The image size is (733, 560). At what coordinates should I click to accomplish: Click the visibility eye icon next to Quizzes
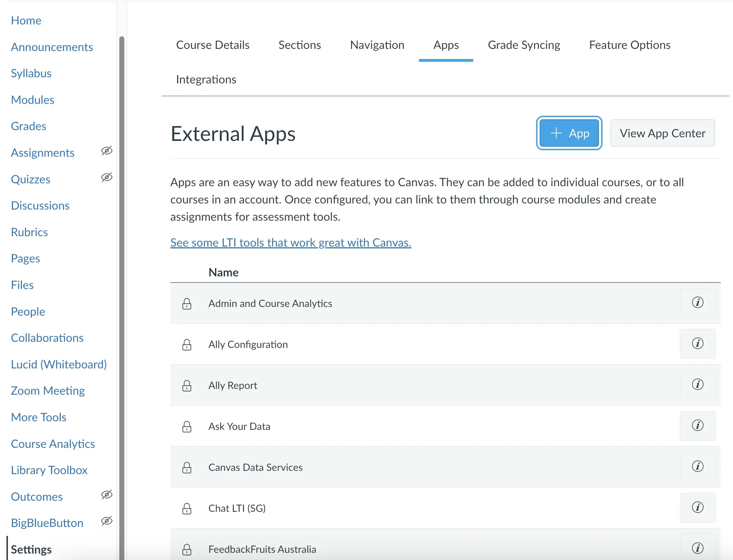[106, 178]
